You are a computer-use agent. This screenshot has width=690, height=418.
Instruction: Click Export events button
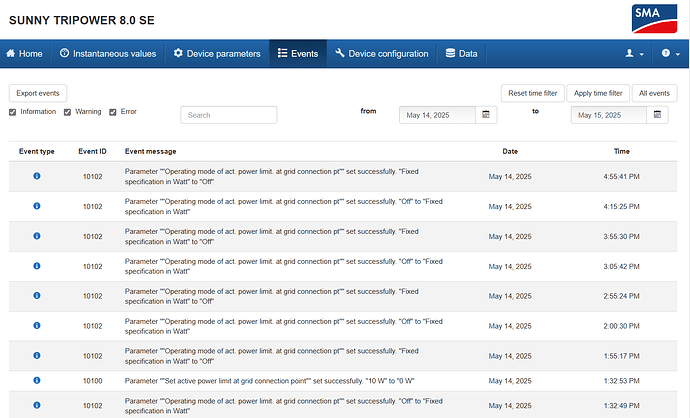(x=38, y=93)
